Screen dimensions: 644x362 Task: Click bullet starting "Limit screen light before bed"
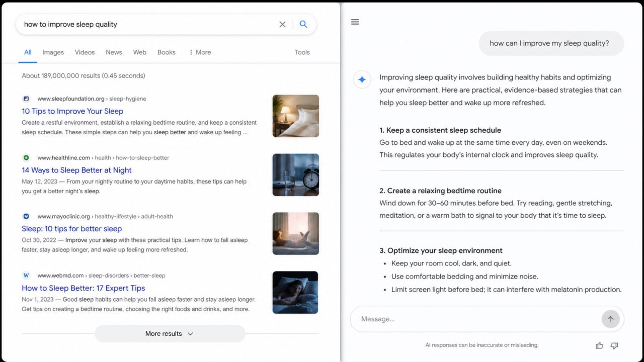[506, 290]
